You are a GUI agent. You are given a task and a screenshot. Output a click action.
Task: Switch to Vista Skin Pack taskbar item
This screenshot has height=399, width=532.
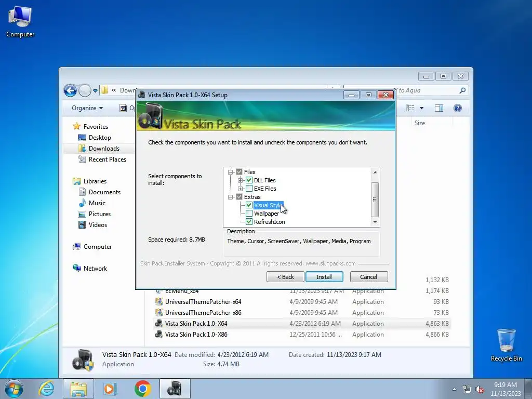coord(175,389)
